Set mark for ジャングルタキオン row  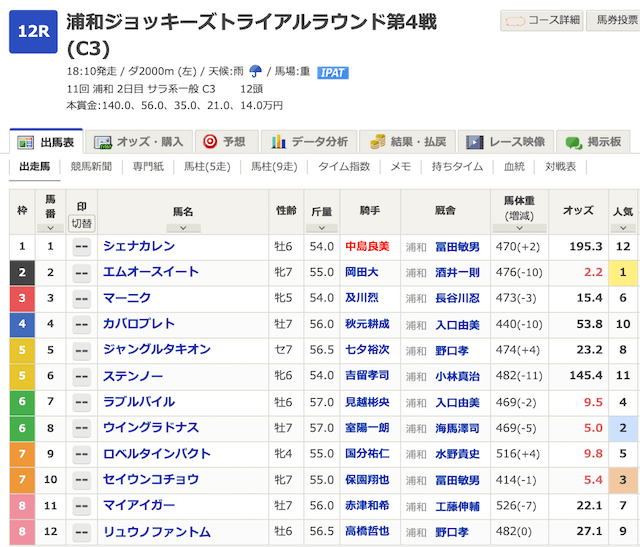click(x=82, y=350)
